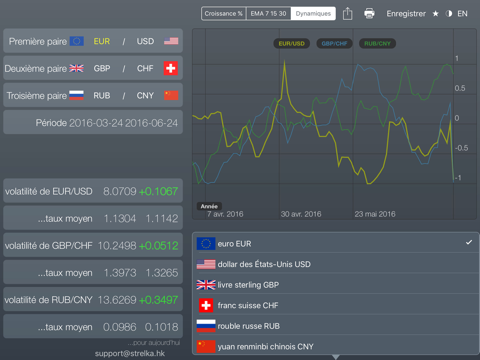Toggle the GBP/CHF chart legend
480x360 pixels.
(x=334, y=44)
